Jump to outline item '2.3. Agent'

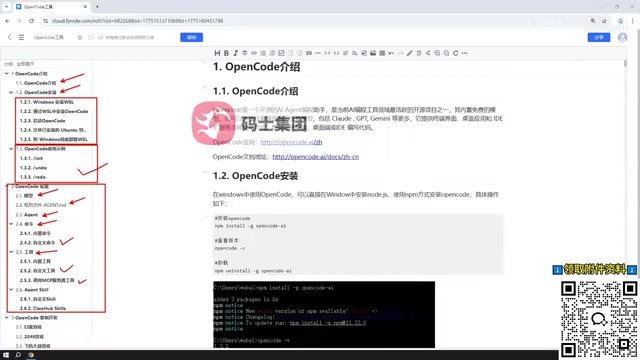coord(27,214)
